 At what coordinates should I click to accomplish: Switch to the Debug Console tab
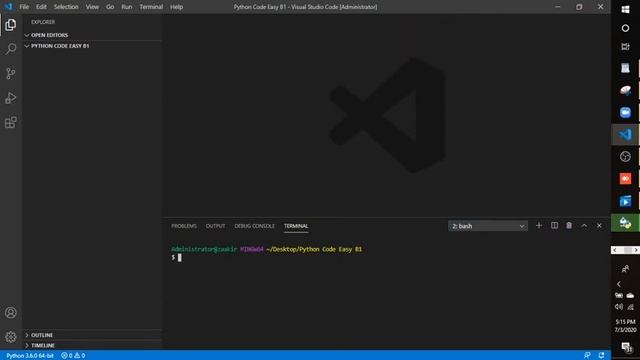254,226
